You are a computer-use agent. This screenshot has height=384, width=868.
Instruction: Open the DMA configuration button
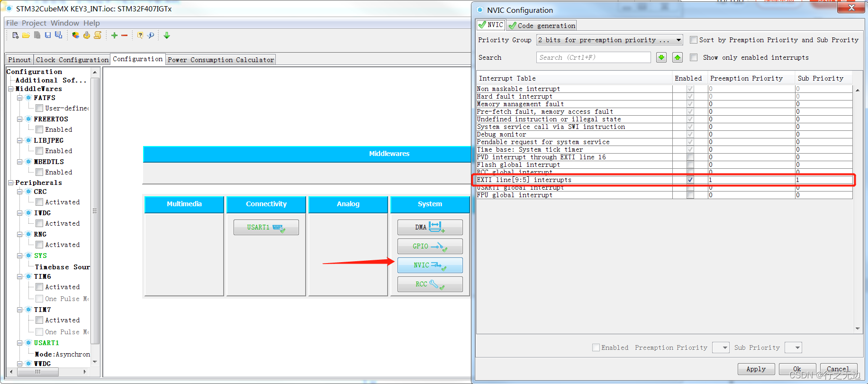[x=430, y=227]
